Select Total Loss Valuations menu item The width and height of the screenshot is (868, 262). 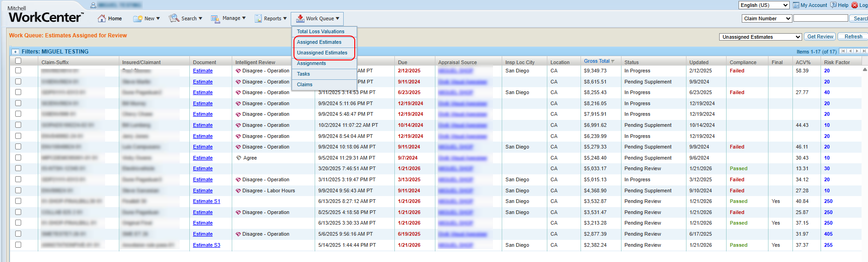click(320, 31)
